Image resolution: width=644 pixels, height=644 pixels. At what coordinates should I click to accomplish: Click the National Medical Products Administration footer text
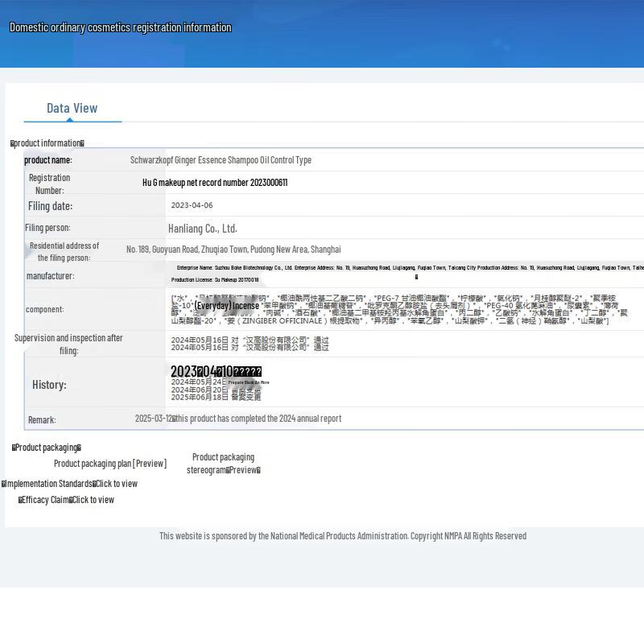click(x=342, y=536)
